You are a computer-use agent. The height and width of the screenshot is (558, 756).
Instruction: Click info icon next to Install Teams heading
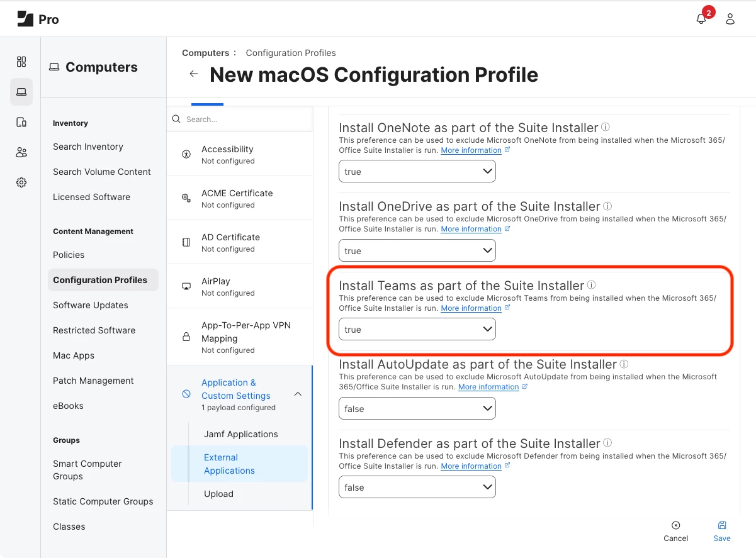592,285
